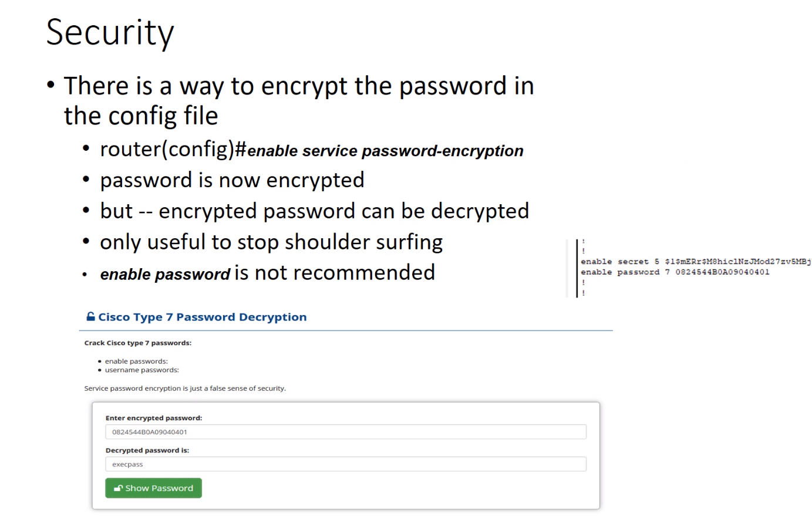Click the italic 'enable password' text in last bullet

click(x=165, y=274)
